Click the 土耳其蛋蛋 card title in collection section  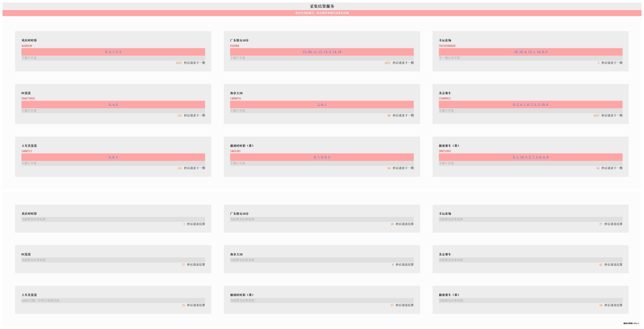[29, 146]
